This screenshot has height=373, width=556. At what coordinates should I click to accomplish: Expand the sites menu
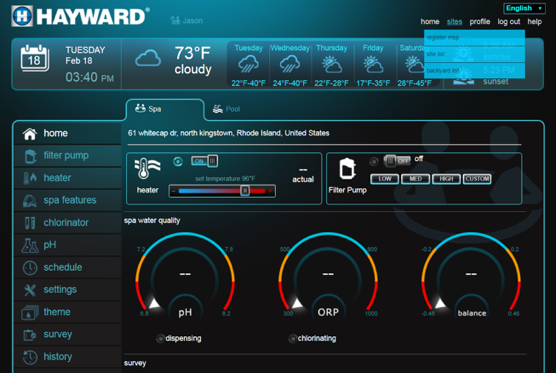pos(454,22)
